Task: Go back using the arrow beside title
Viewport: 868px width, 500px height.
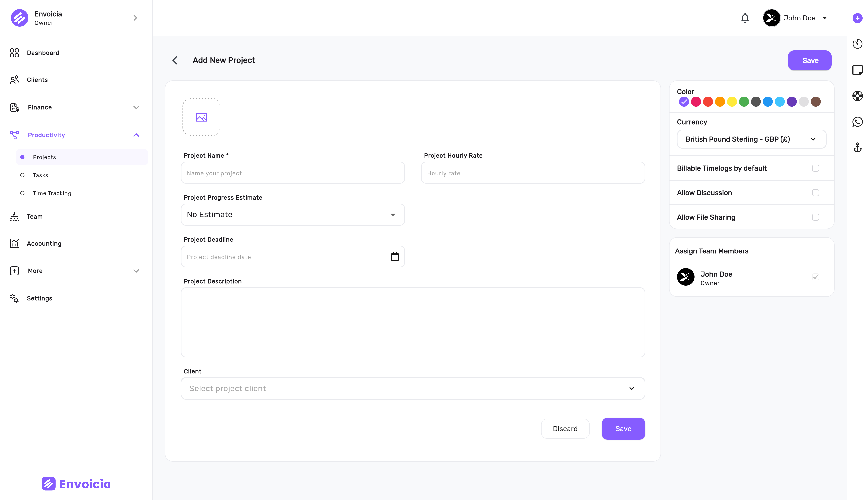Action: pos(175,60)
